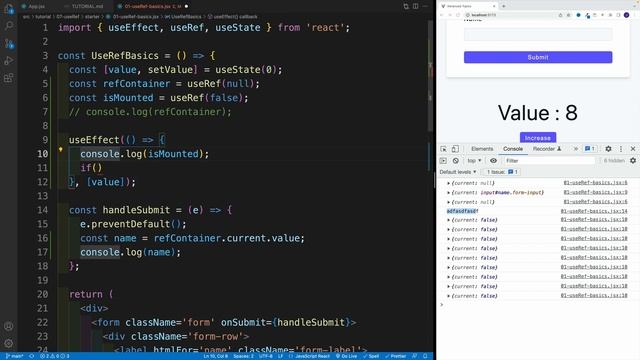Expand the first {current: null} console entry

448,183
